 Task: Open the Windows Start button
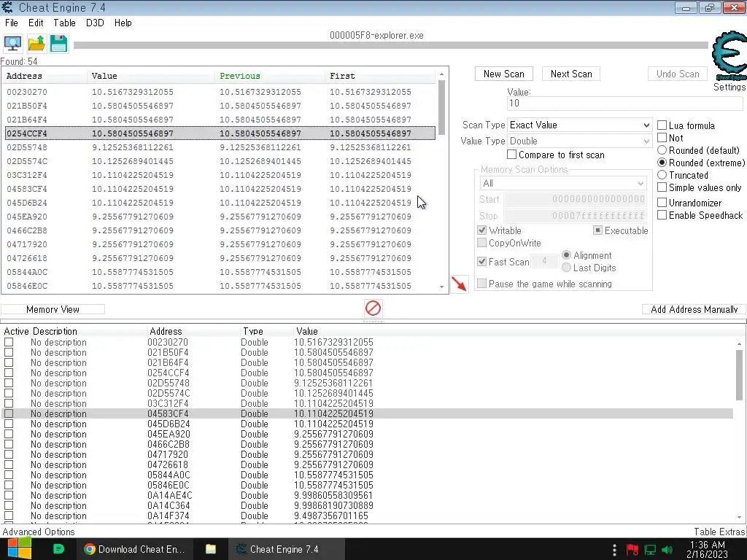click(20, 549)
